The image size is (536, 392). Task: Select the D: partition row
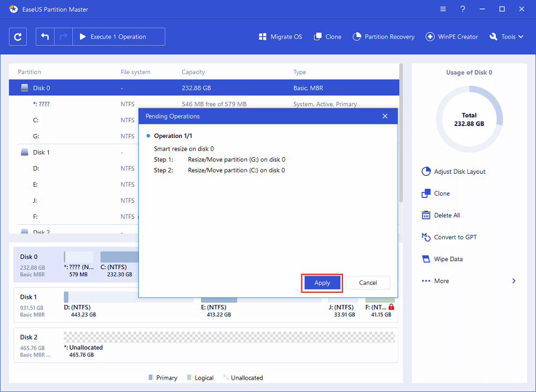coord(73,168)
